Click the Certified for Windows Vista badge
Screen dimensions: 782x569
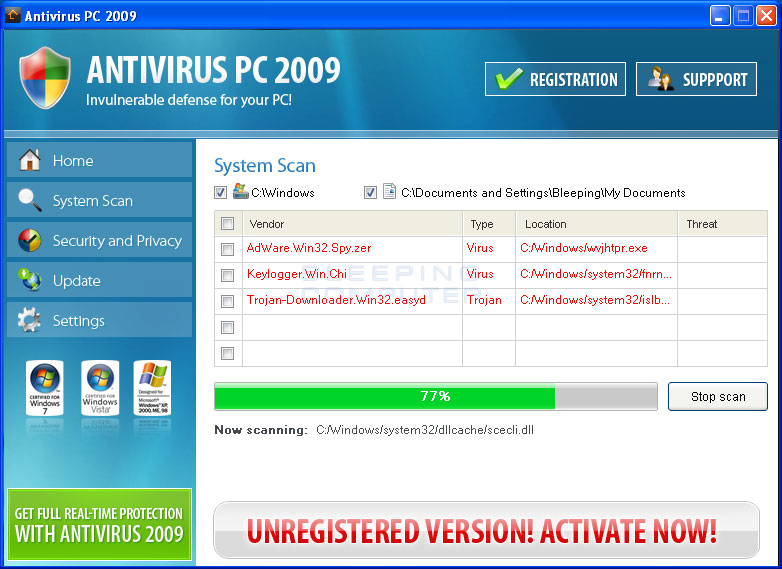[100, 388]
